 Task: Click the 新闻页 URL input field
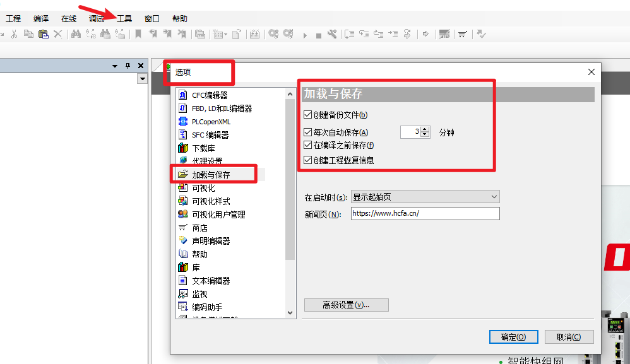coord(425,214)
